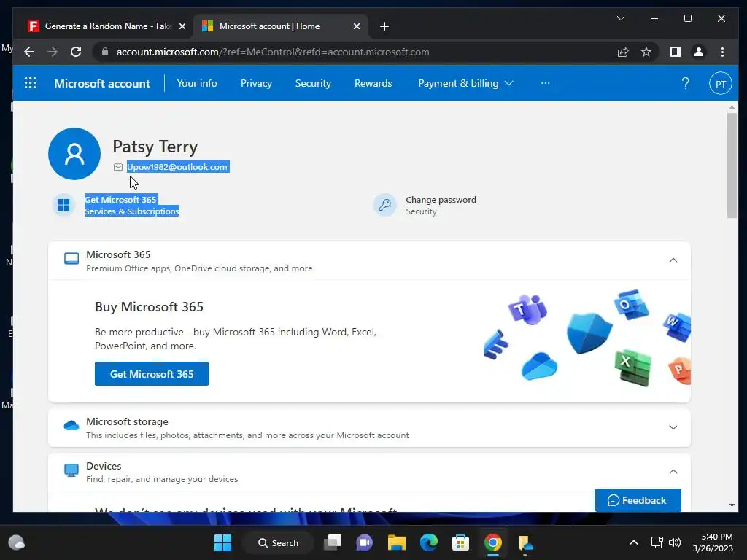Bookmark this page with the star icon
This screenshot has width=747, height=560.
click(646, 52)
